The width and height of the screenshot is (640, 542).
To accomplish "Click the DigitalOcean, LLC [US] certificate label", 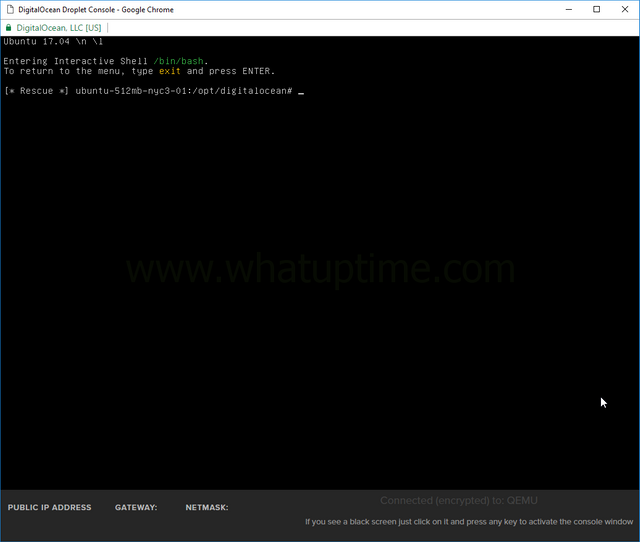I will (x=59, y=28).
